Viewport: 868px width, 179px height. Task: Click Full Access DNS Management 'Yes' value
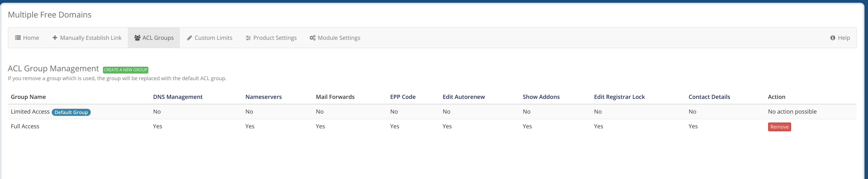[158, 127]
